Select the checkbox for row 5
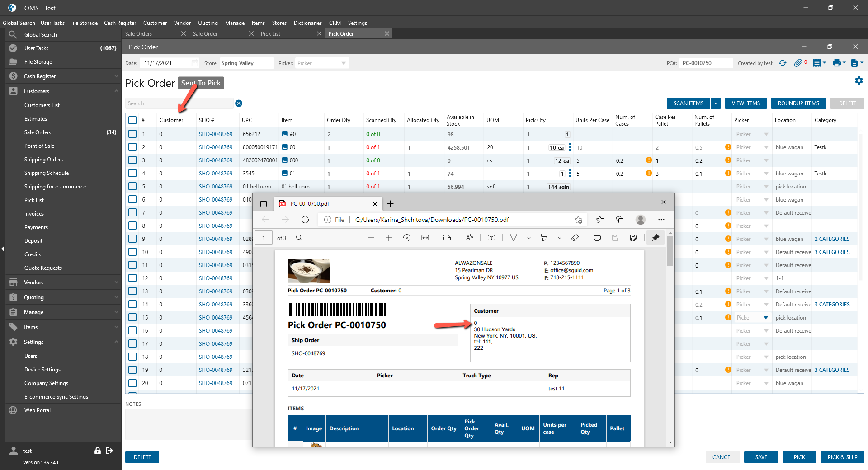This screenshot has width=868, height=470. tap(132, 187)
